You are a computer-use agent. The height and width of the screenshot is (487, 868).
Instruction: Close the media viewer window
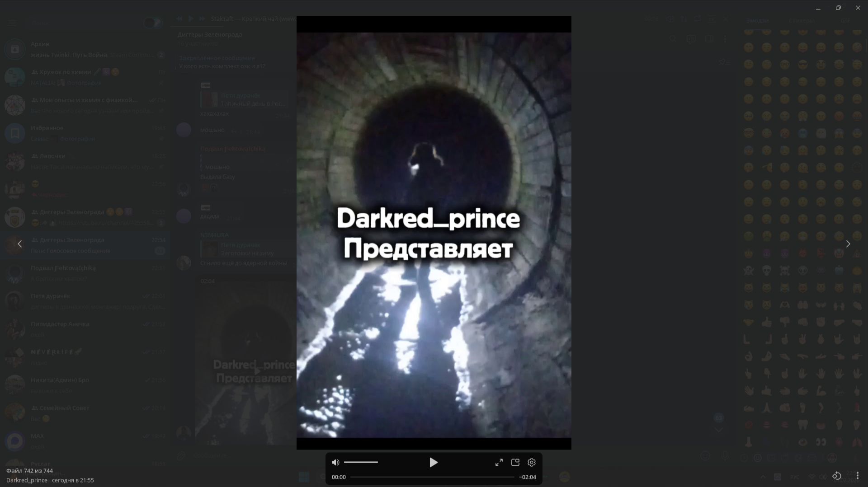pyautogui.click(x=858, y=8)
